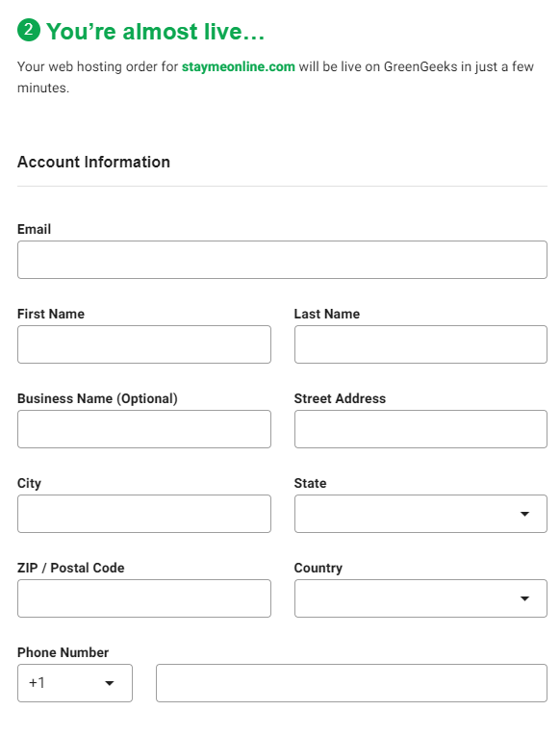Click the Business Name (Optional) field
Viewport: 560px width, 736px height.
coord(144,429)
